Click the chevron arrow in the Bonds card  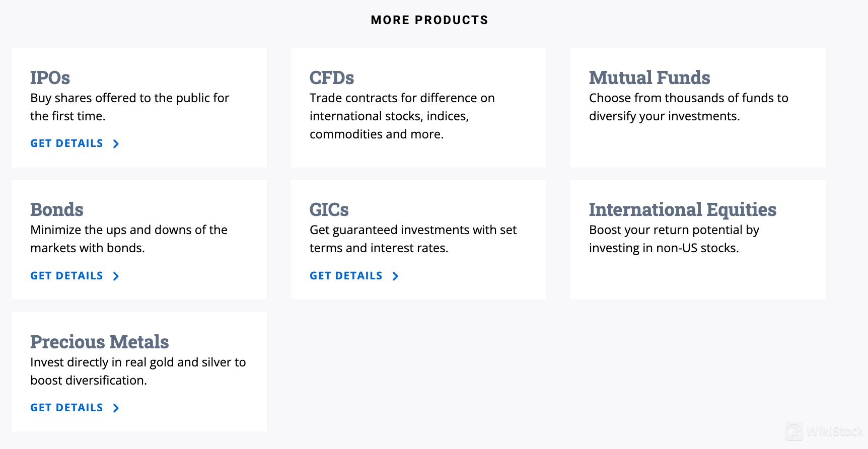[116, 276]
